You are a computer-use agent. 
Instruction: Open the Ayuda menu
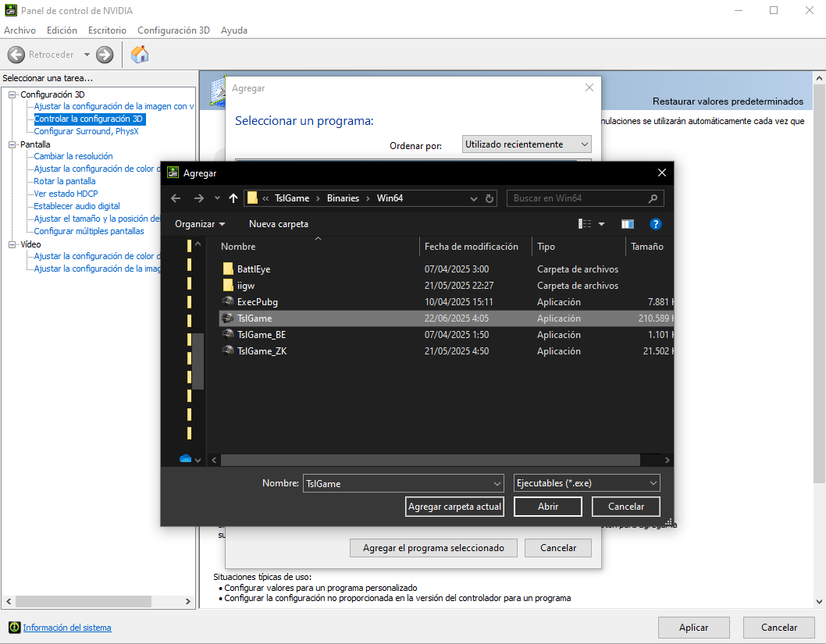point(234,30)
